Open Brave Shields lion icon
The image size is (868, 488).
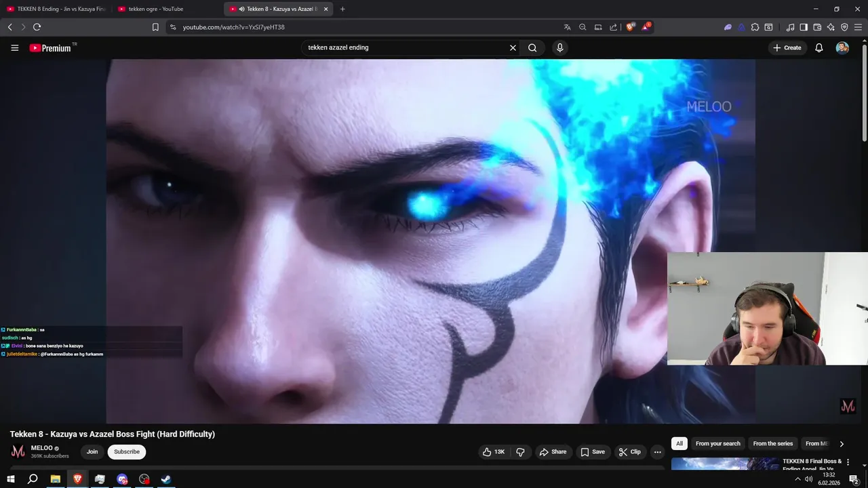(x=630, y=27)
